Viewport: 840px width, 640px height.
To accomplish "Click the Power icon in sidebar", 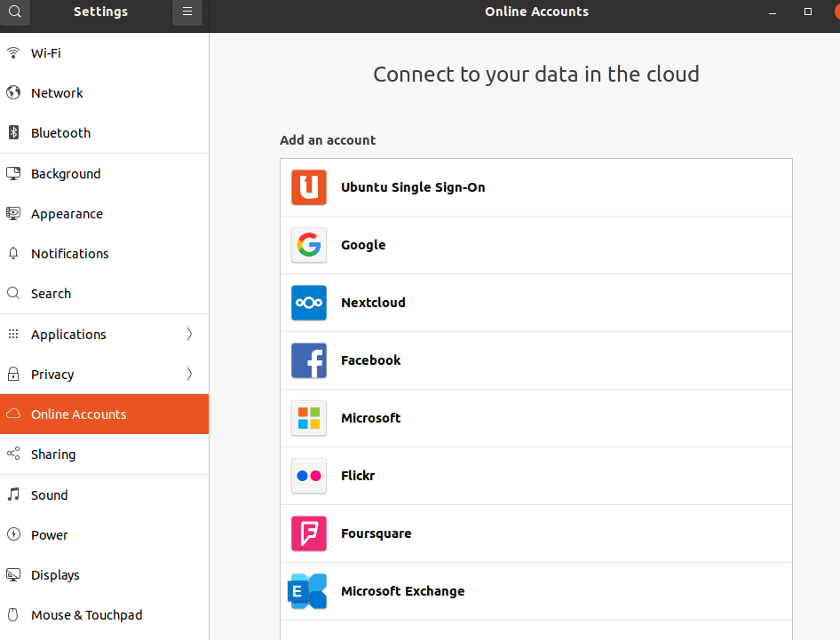I will pyautogui.click(x=13, y=534).
